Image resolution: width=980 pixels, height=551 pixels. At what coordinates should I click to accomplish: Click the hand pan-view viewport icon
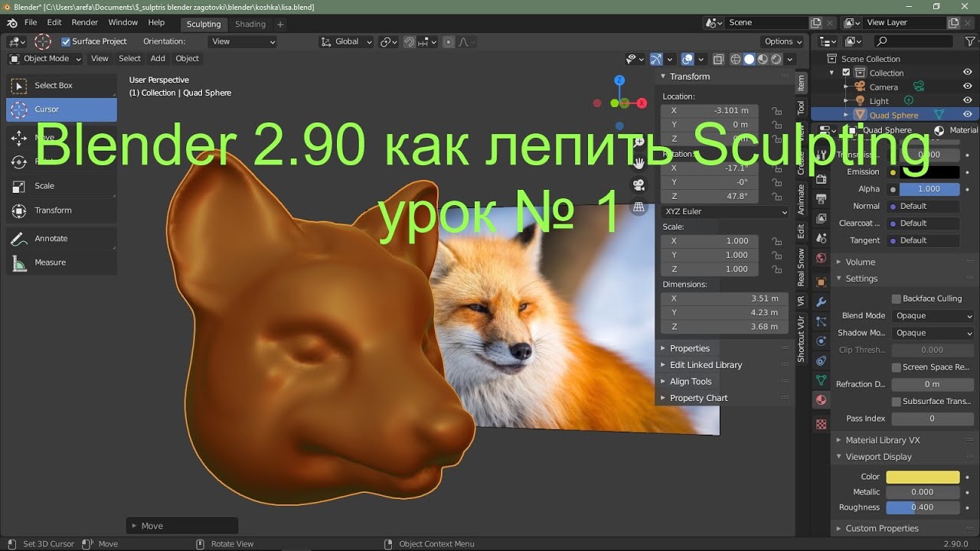(639, 163)
